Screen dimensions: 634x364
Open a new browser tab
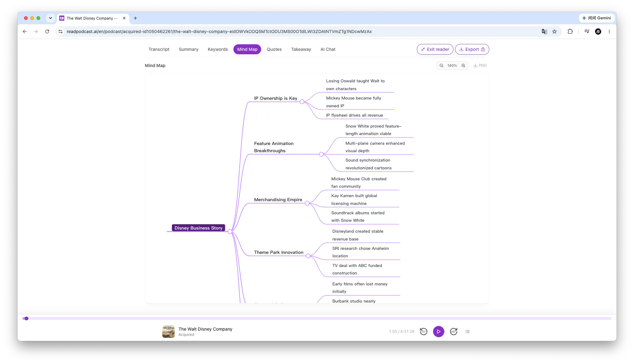(x=135, y=18)
